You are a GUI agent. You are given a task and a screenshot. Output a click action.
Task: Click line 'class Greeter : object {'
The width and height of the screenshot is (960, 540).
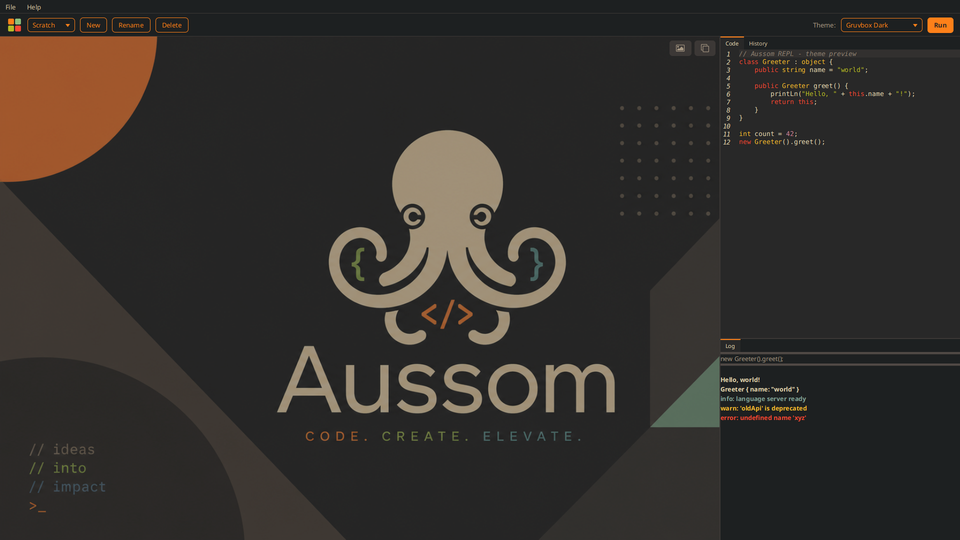[x=786, y=62]
